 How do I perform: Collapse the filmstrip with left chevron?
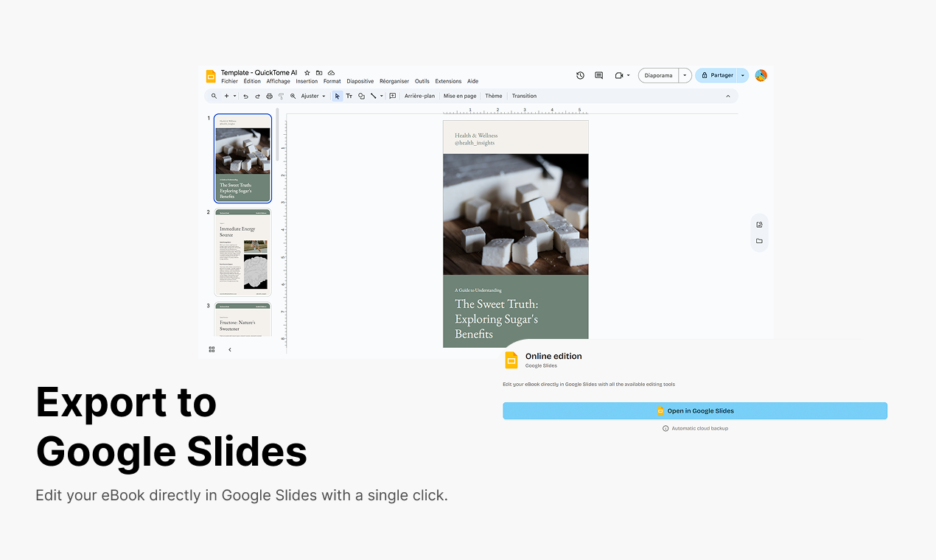pos(229,349)
